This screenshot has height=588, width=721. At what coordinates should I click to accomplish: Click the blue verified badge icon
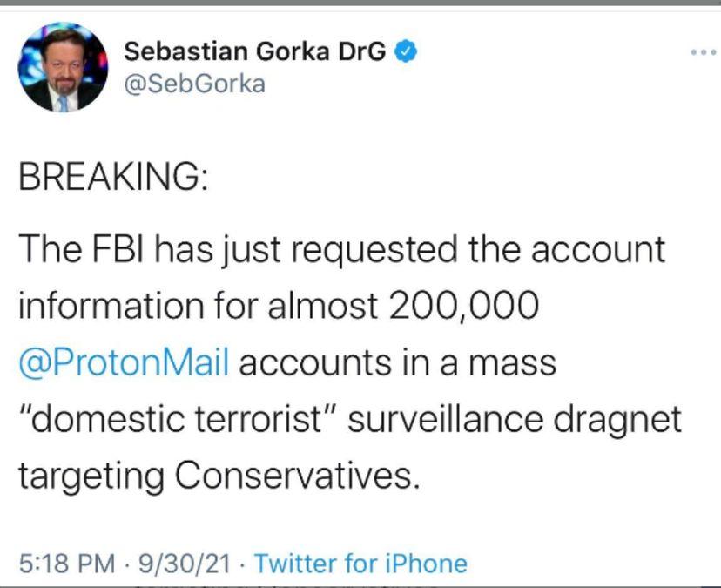click(x=408, y=51)
